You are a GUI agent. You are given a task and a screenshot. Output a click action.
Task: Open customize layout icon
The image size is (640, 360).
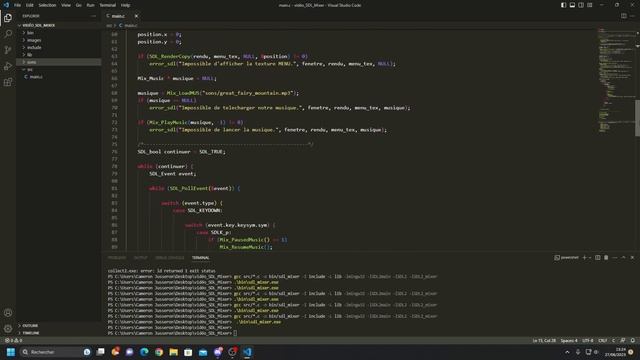click(x=590, y=5)
